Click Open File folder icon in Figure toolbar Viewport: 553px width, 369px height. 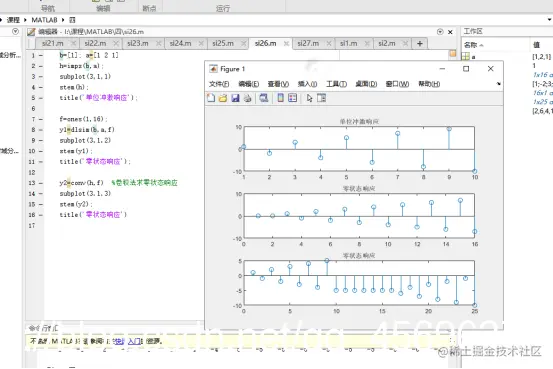[223, 98]
